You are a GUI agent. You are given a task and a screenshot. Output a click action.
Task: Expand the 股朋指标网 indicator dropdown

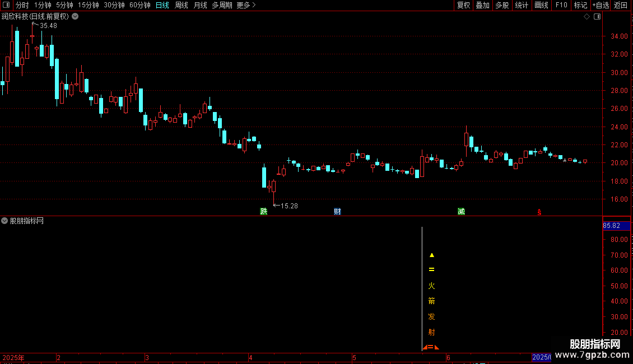[4, 221]
